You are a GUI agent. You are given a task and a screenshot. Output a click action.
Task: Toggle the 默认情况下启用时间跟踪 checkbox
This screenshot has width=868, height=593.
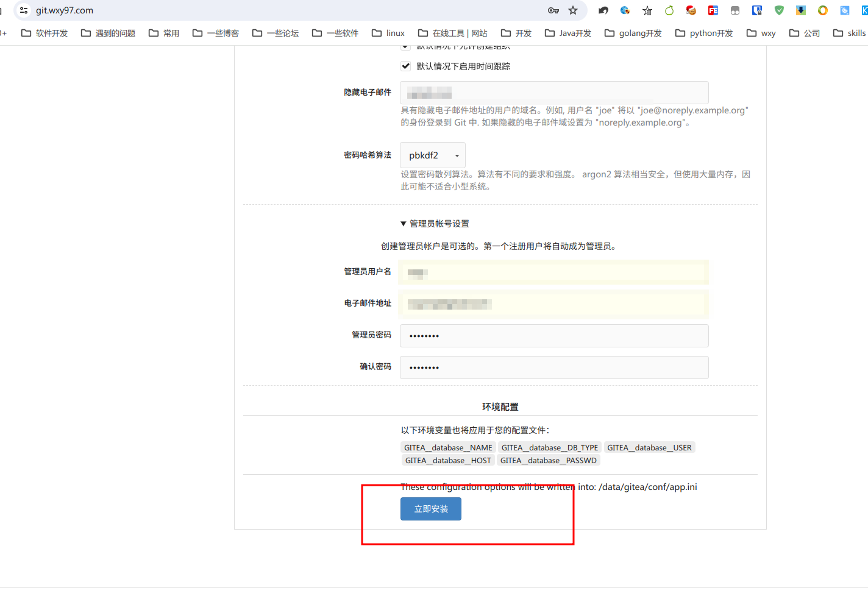[406, 66]
